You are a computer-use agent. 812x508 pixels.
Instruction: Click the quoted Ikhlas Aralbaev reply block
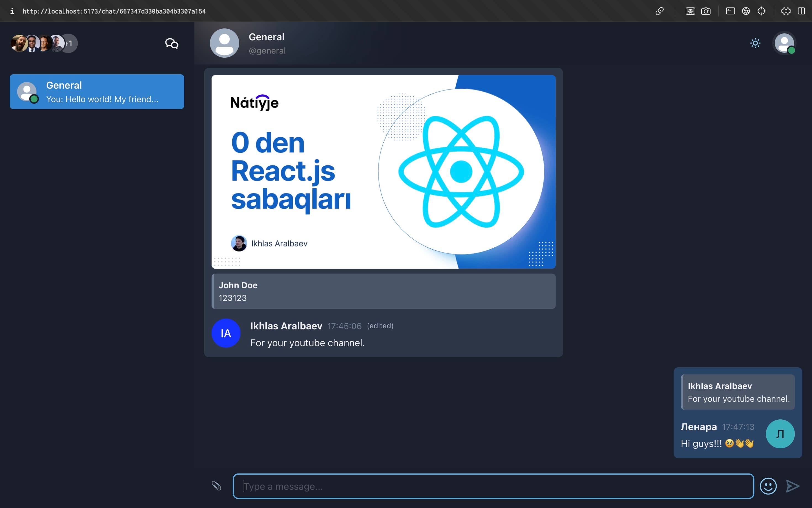[x=738, y=392]
